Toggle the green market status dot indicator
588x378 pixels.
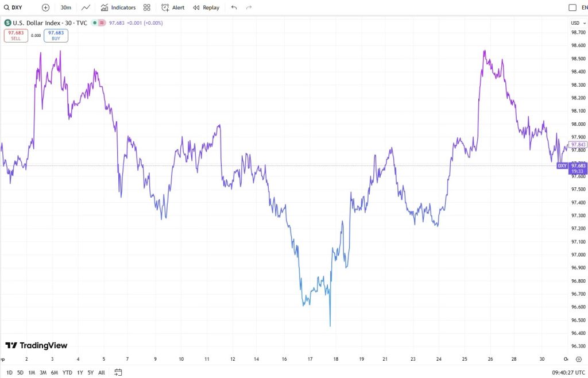(94, 23)
